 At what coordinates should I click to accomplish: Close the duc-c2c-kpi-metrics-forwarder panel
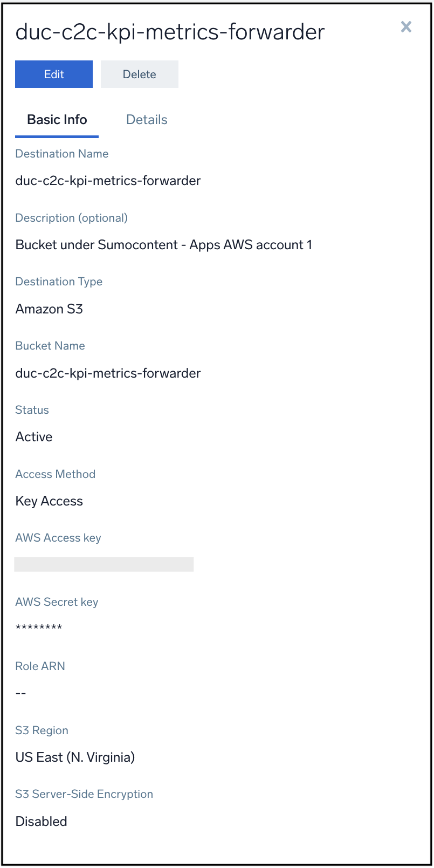[x=405, y=27]
